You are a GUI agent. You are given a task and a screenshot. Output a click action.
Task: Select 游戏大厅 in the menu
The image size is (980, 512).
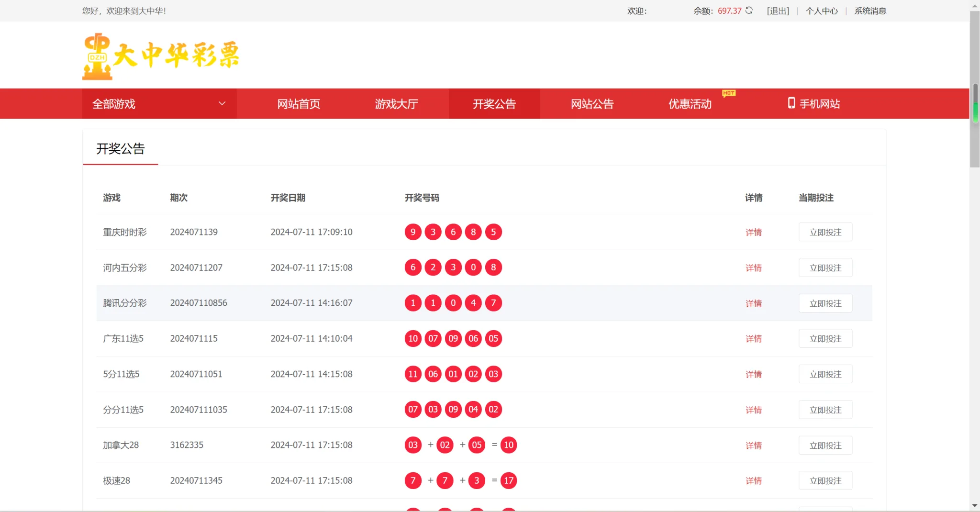(x=395, y=103)
